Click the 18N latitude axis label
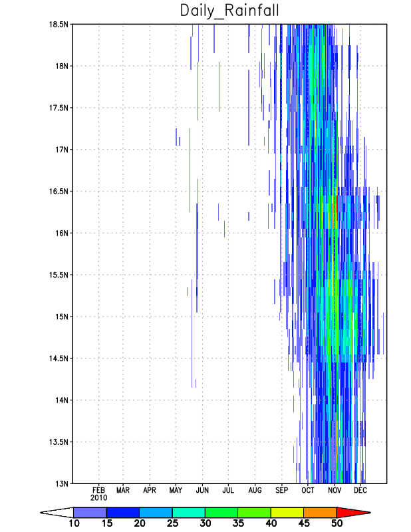The image size is (411, 532). click(62, 66)
